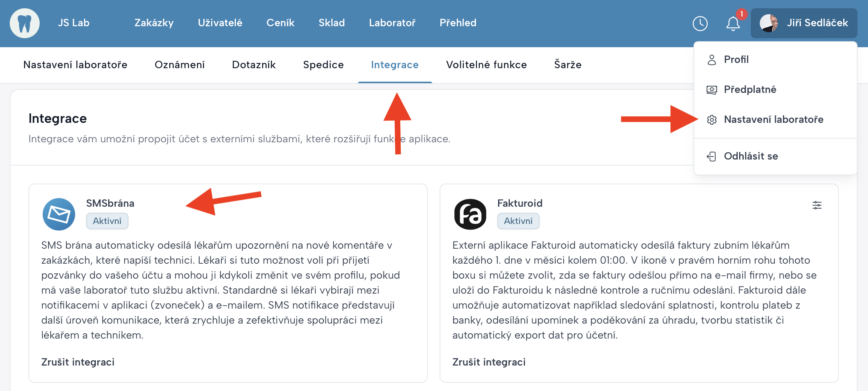Viewport: 868px width, 391px height.
Task: Click the Fakturoid logo icon
Action: click(470, 214)
